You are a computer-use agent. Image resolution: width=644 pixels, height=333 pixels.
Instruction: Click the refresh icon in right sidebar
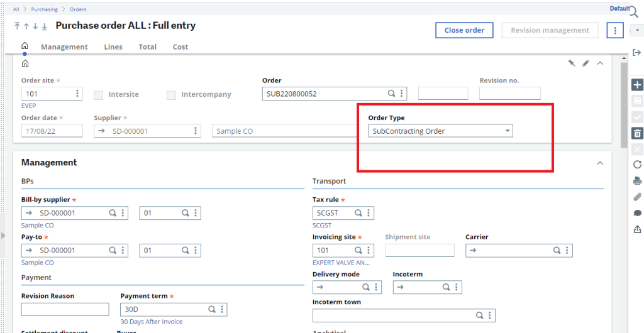pos(638,165)
